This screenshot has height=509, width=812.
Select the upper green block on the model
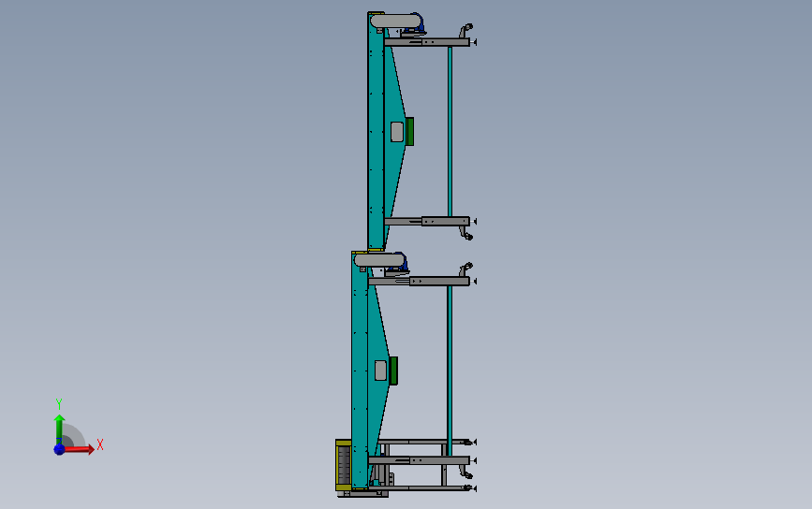pos(409,131)
